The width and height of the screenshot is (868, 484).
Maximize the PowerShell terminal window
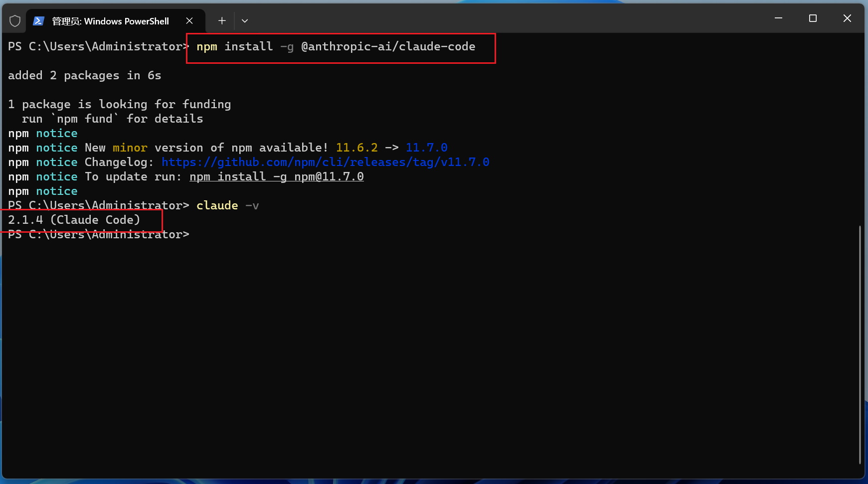coord(813,18)
